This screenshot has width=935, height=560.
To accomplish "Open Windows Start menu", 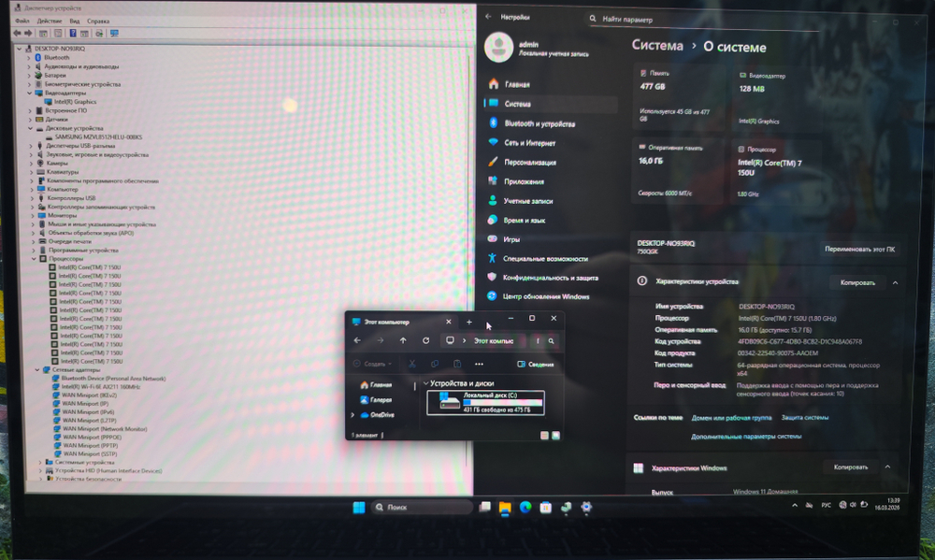I will [x=359, y=508].
